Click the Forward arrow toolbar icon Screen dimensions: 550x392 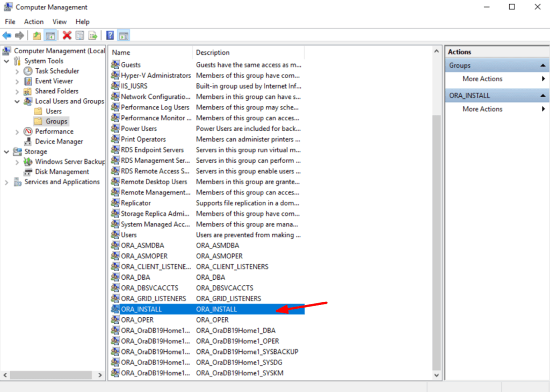[x=20, y=35]
